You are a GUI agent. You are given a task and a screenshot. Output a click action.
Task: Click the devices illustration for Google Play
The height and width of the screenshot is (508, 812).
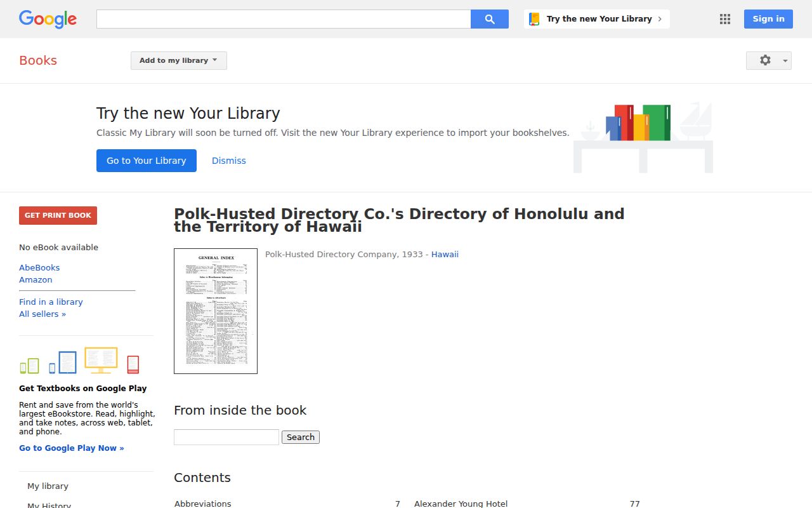pyautogui.click(x=79, y=361)
